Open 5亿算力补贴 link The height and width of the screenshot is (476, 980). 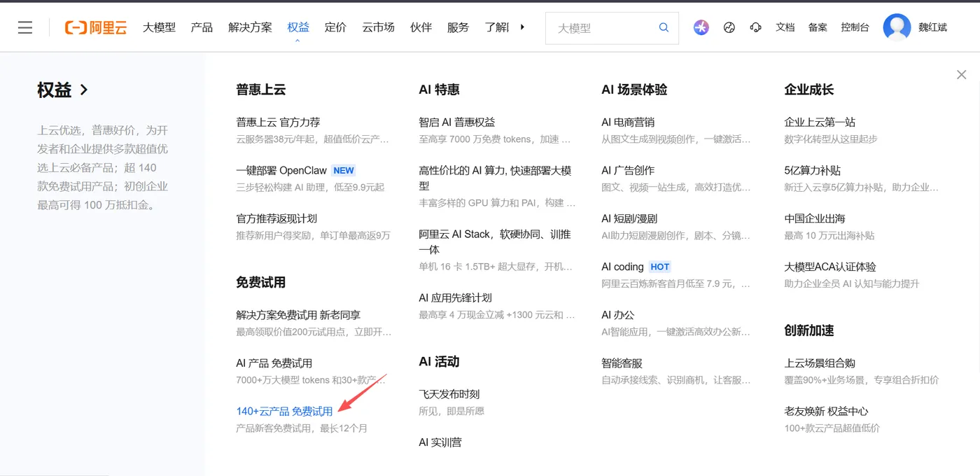pos(812,170)
